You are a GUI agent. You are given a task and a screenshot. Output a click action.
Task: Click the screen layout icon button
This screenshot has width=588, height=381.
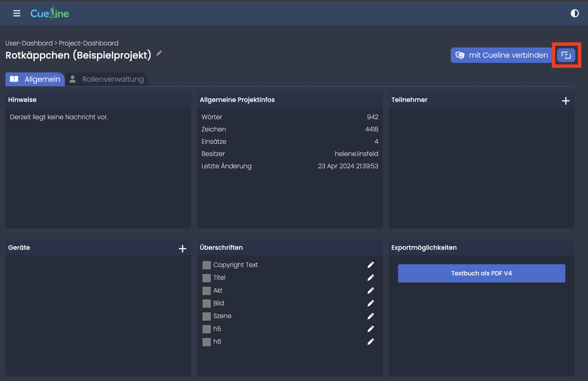pos(566,55)
